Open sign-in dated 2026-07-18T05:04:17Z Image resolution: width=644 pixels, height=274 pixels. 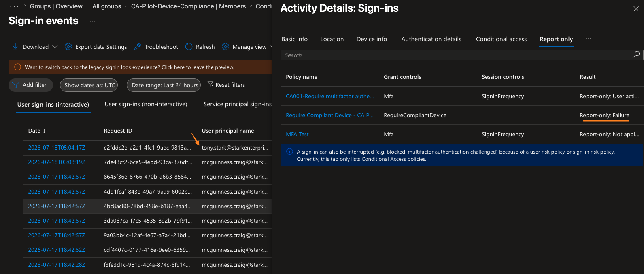(x=57, y=148)
